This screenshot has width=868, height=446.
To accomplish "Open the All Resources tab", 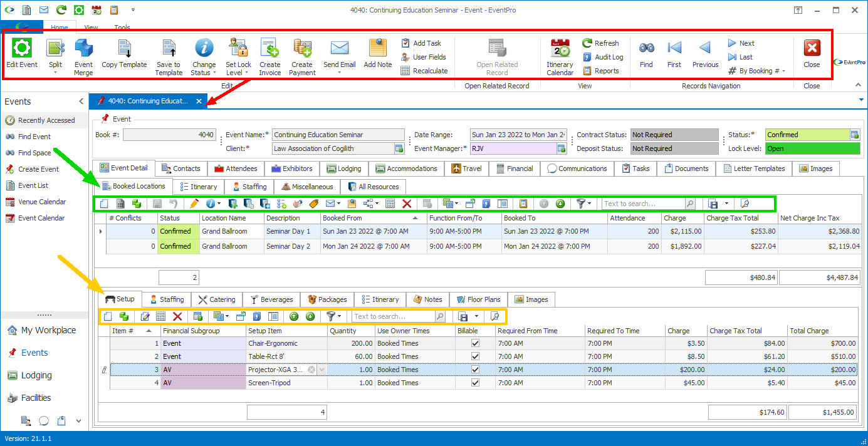I will pos(373,187).
